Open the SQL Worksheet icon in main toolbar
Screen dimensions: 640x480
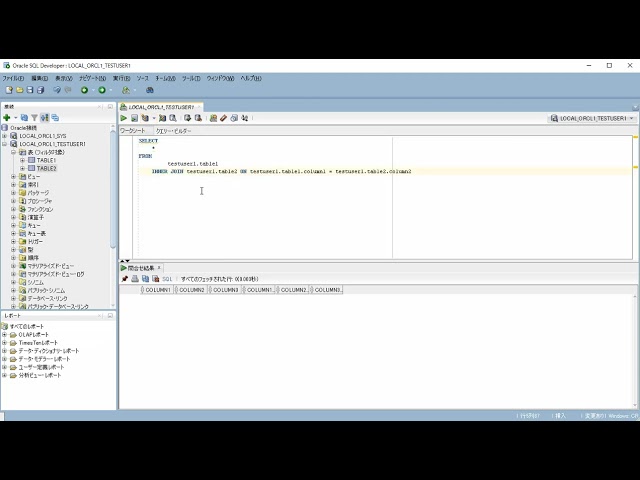126,90
